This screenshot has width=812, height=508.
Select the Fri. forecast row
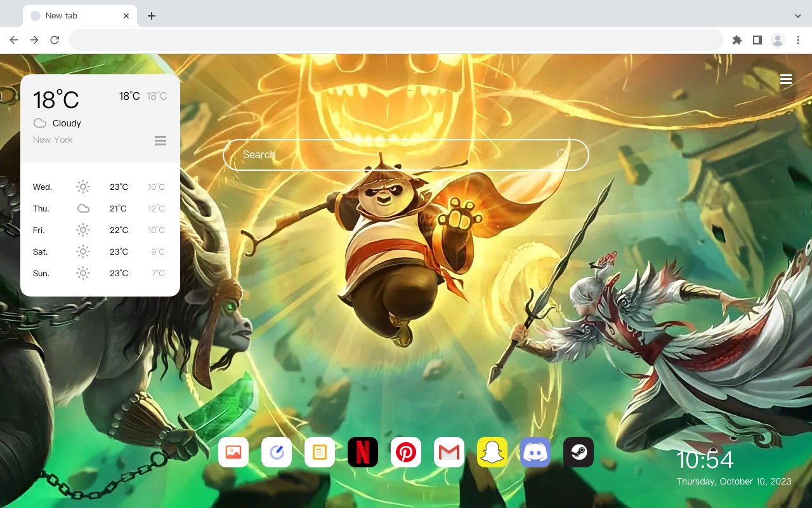(x=100, y=230)
